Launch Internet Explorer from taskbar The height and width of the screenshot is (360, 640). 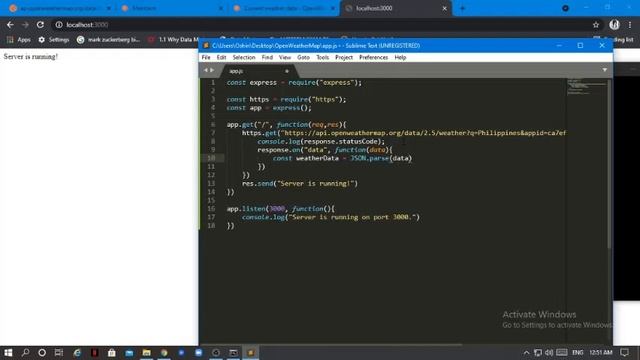click(x=77, y=352)
